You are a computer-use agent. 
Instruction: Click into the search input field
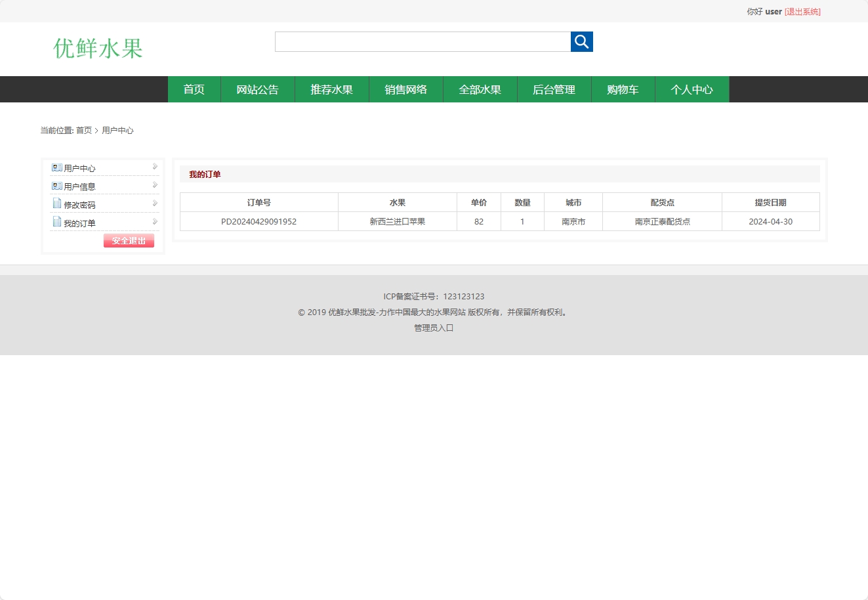point(423,41)
